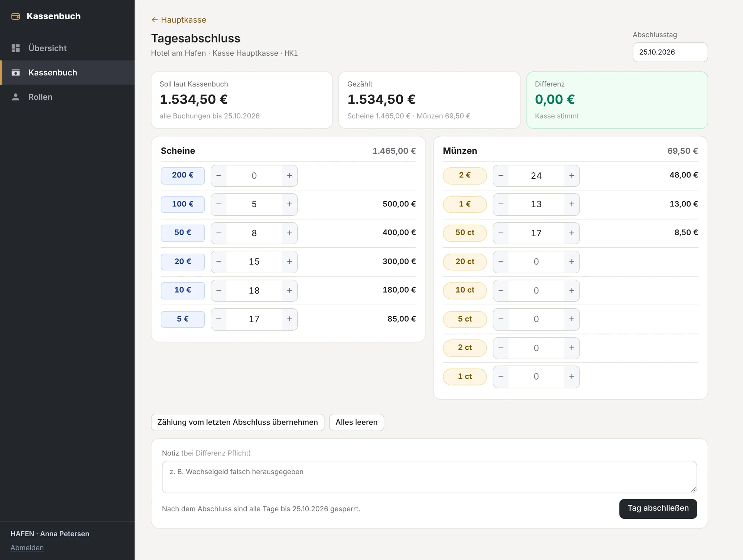Click the 500,00 € row total
The image size is (743, 560).
[399, 204]
